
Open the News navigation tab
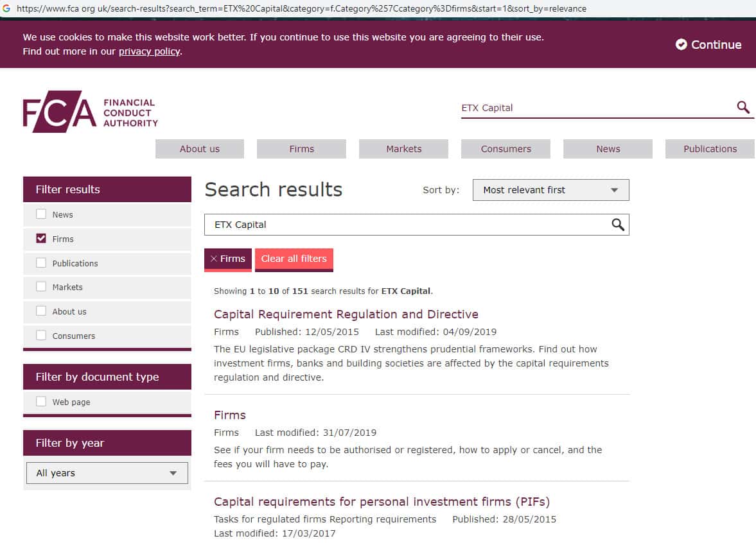click(x=608, y=149)
